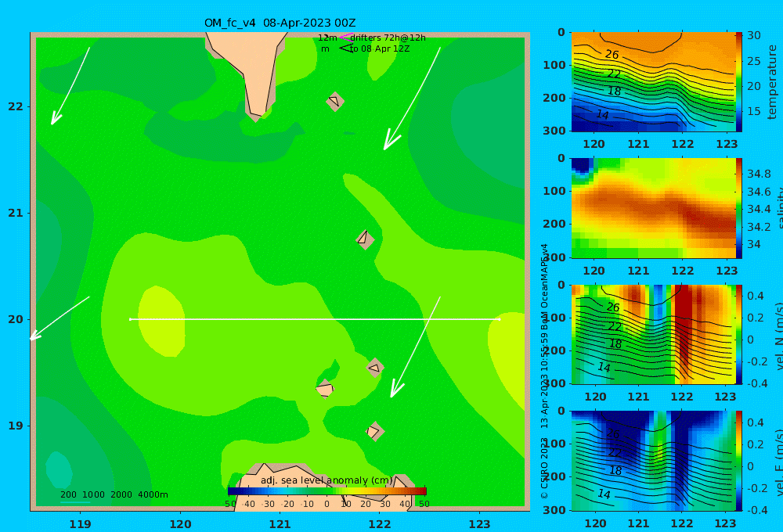The width and height of the screenshot is (783, 532).
Task: Click the 'to 08 Apr 12Z' legend text
Action: [x=380, y=49]
